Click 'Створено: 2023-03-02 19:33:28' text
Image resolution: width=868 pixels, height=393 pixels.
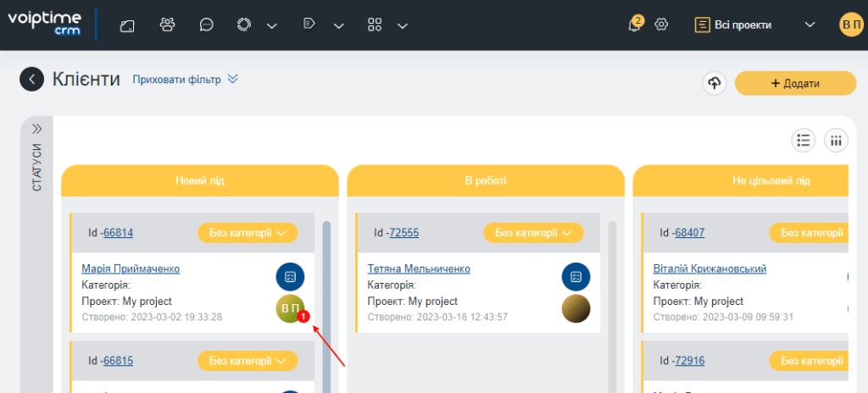tap(152, 318)
